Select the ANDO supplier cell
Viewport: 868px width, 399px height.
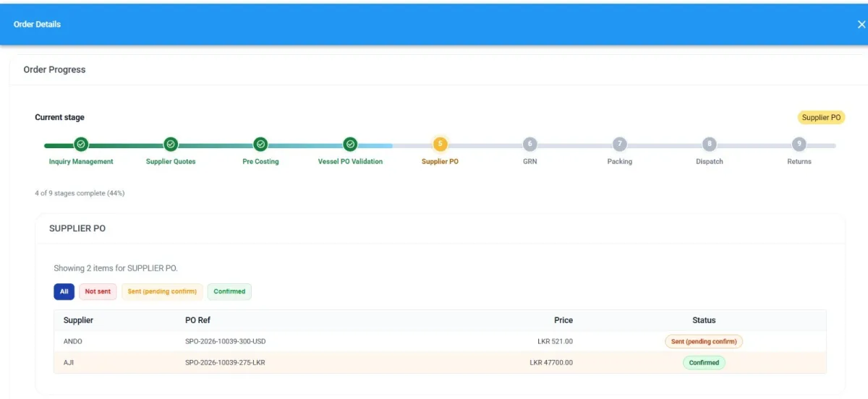(x=73, y=341)
